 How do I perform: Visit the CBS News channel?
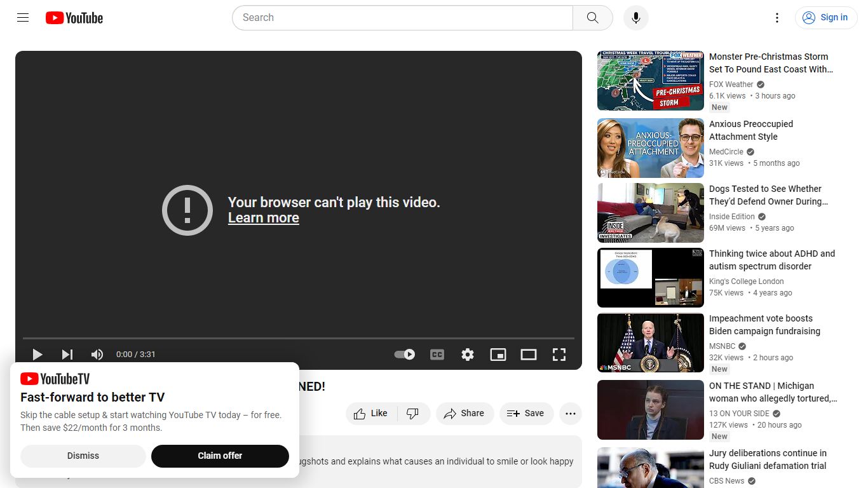pos(727,481)
